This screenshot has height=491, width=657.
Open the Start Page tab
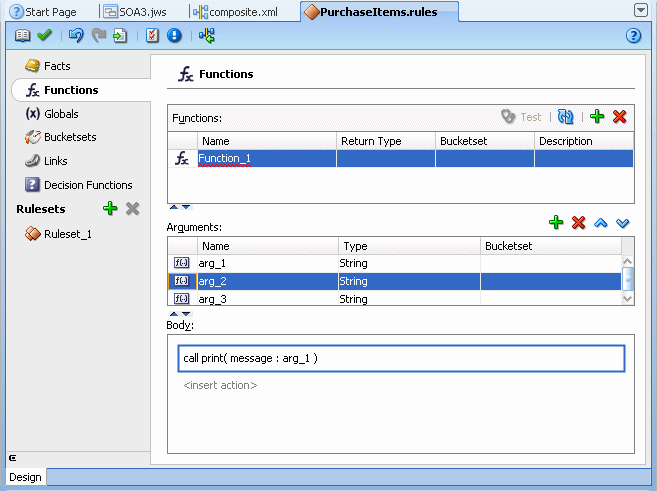point(43,12)
